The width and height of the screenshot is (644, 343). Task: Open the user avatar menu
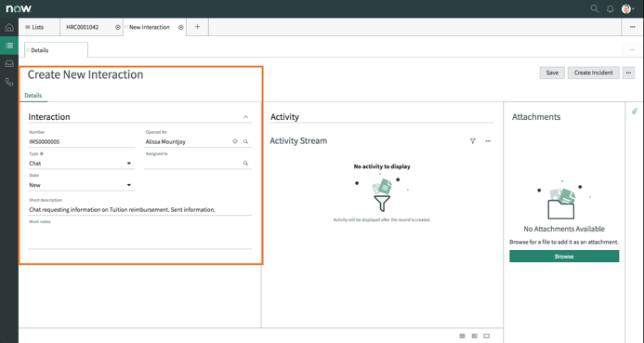[627, 9]
